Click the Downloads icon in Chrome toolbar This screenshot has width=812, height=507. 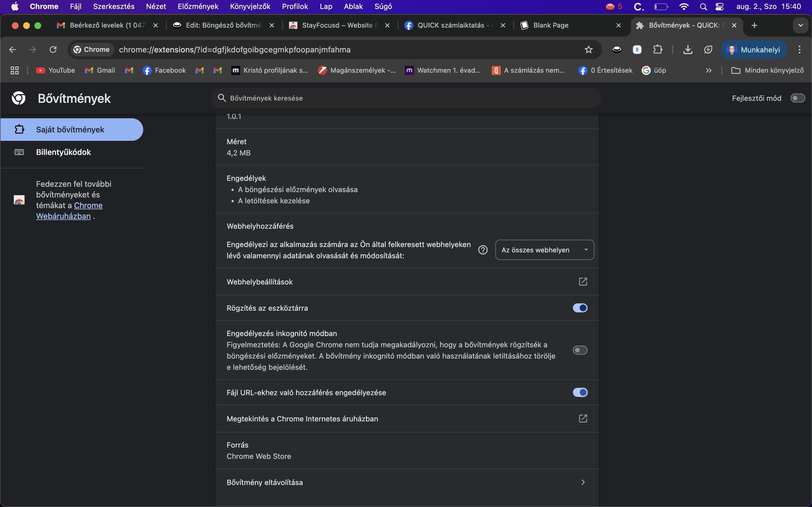coord(687,50)
